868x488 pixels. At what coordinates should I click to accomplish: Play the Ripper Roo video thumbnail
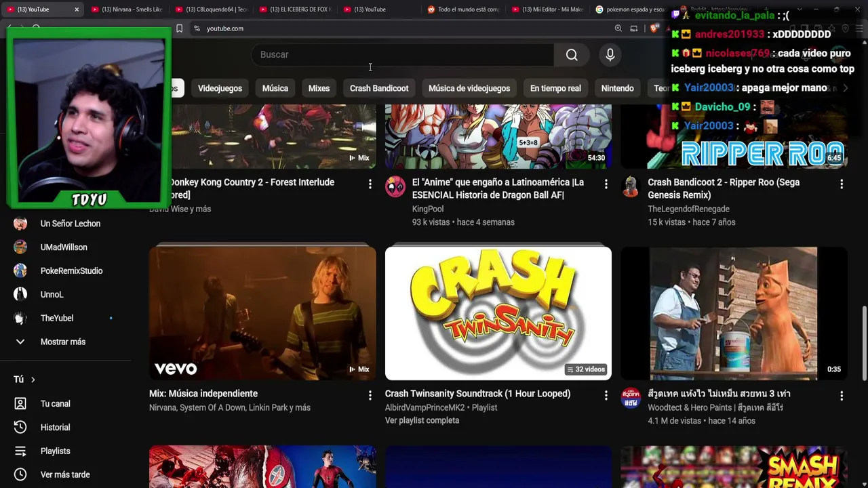click(734, 138)
